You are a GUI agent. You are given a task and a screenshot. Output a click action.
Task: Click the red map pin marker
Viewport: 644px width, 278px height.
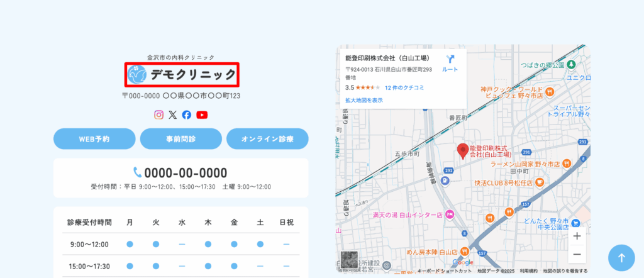(x=463, y=151)
